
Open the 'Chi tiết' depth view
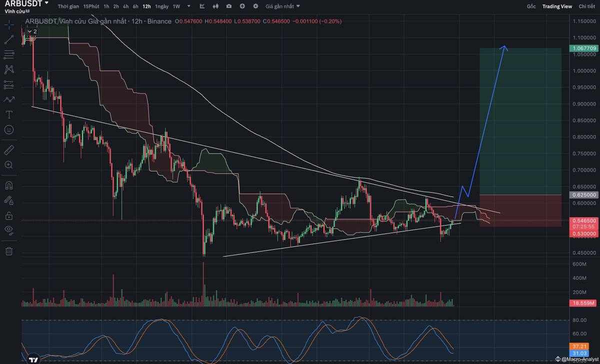(x=587, y=6)
